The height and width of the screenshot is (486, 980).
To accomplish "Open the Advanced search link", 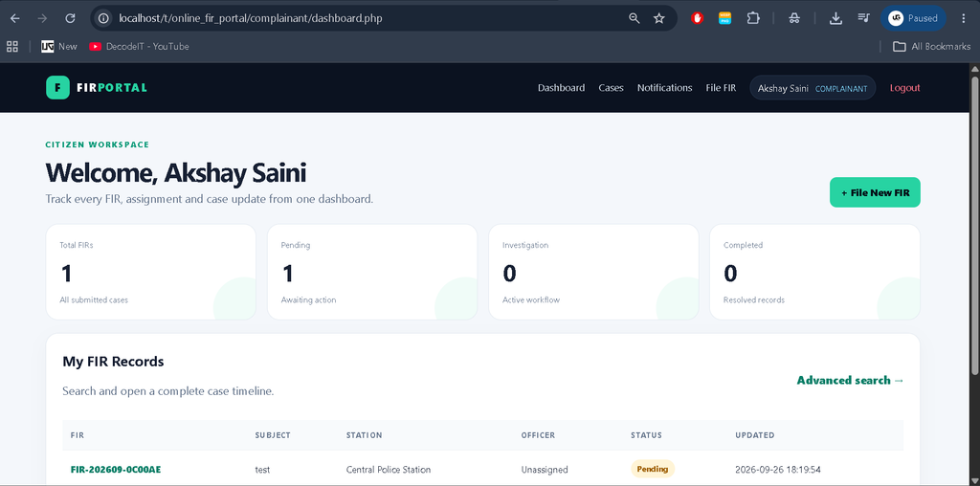I will (850, 380).
